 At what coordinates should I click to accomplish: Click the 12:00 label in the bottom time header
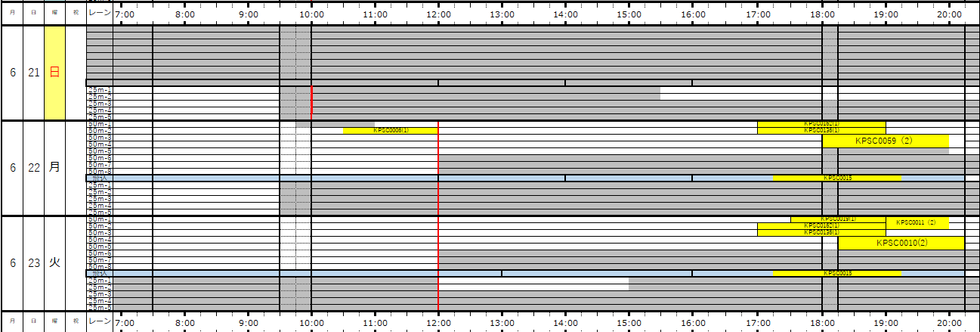click(x=439, y=322)
